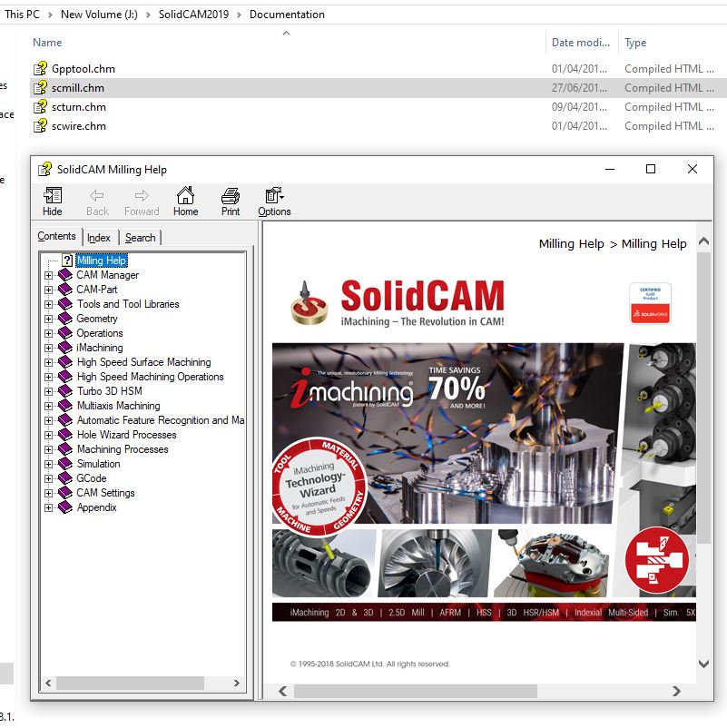Click the Forward navigation arrow
Image resolution: width=727 pixels, height=728 pixels.
[x=142, y=196]
